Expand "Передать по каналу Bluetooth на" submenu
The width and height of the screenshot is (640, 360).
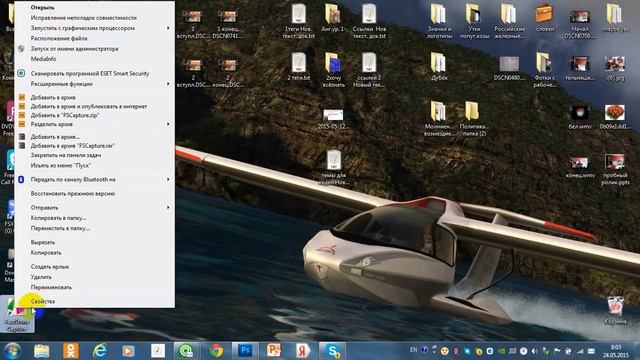coord(95,179)
